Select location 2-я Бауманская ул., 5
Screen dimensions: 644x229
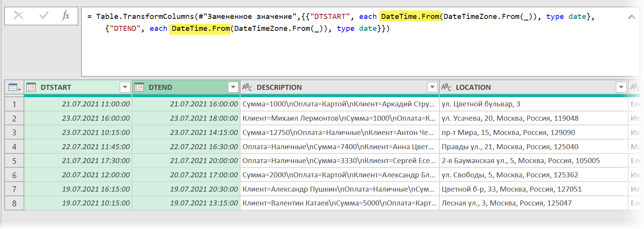(534, 161)
